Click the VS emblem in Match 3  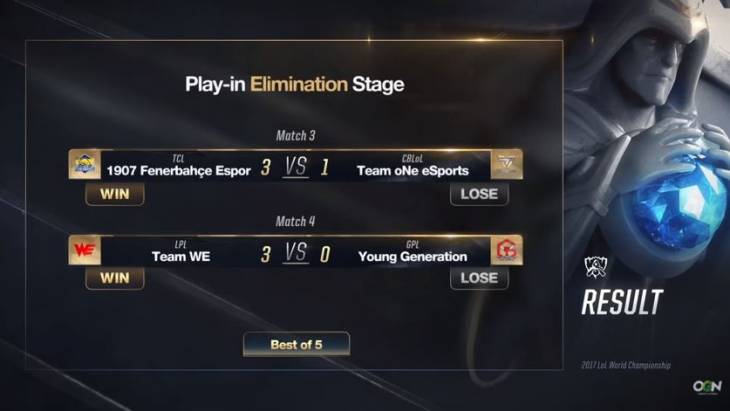(295, 167)
